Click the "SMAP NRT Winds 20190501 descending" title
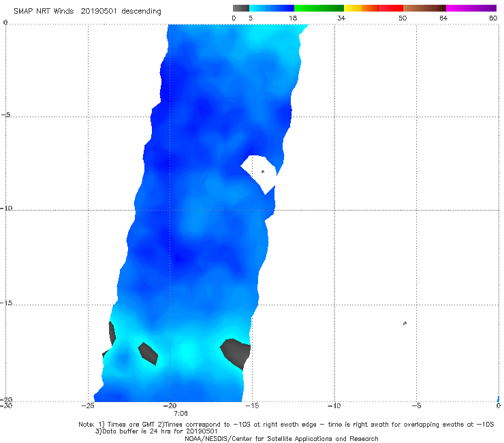 [87, 12]
